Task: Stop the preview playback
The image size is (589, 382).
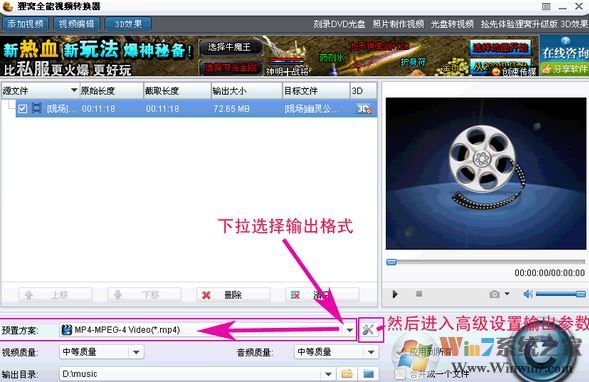Action: pos(419,294)
